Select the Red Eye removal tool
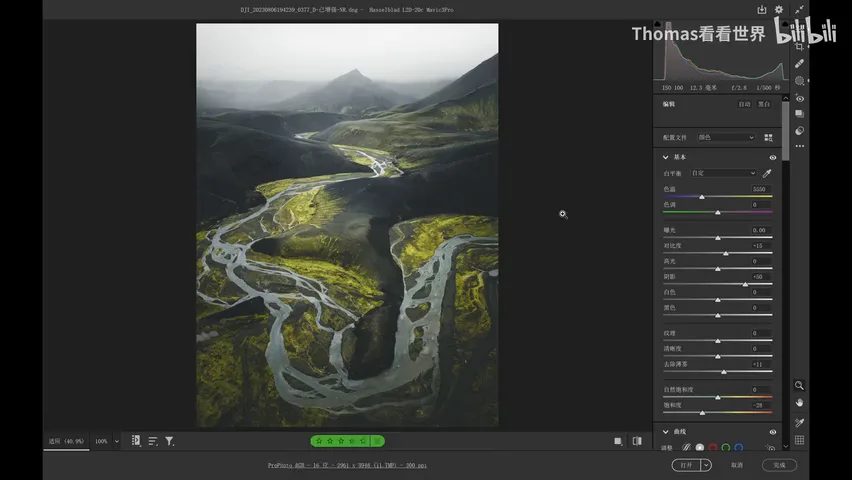The height and width of the screenshot is (480, 852). [x=799, y=98]
